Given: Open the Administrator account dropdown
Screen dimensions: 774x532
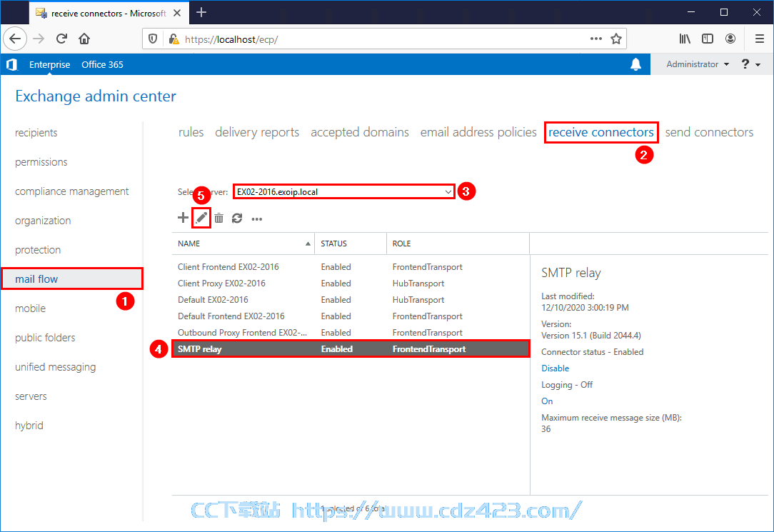Looking at the screenshot, I should 698,64.
